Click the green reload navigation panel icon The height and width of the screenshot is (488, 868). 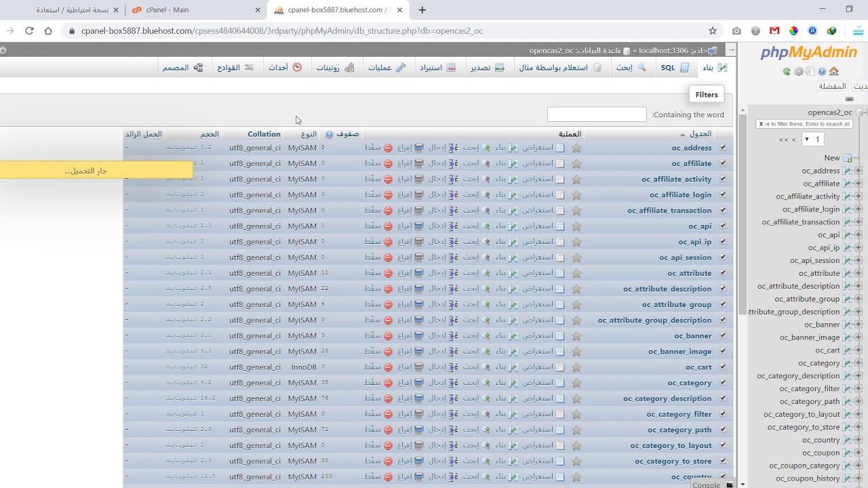(787, 71)
